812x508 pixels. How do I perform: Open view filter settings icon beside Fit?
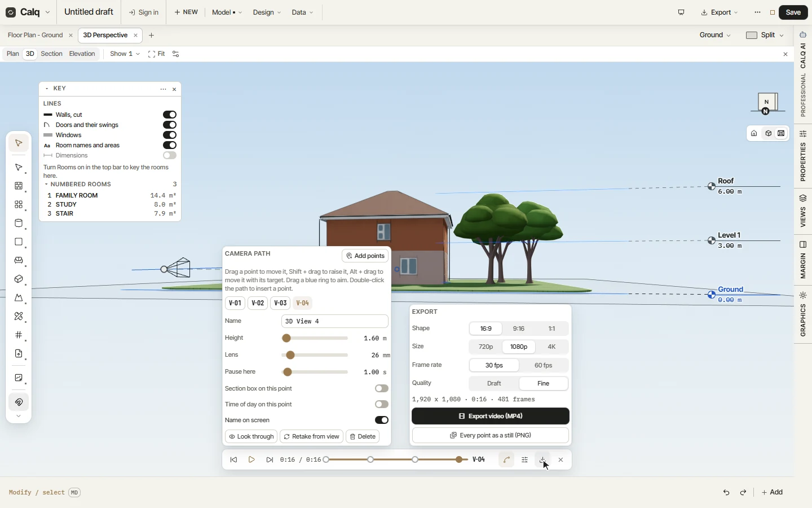[x=176, y=54]
